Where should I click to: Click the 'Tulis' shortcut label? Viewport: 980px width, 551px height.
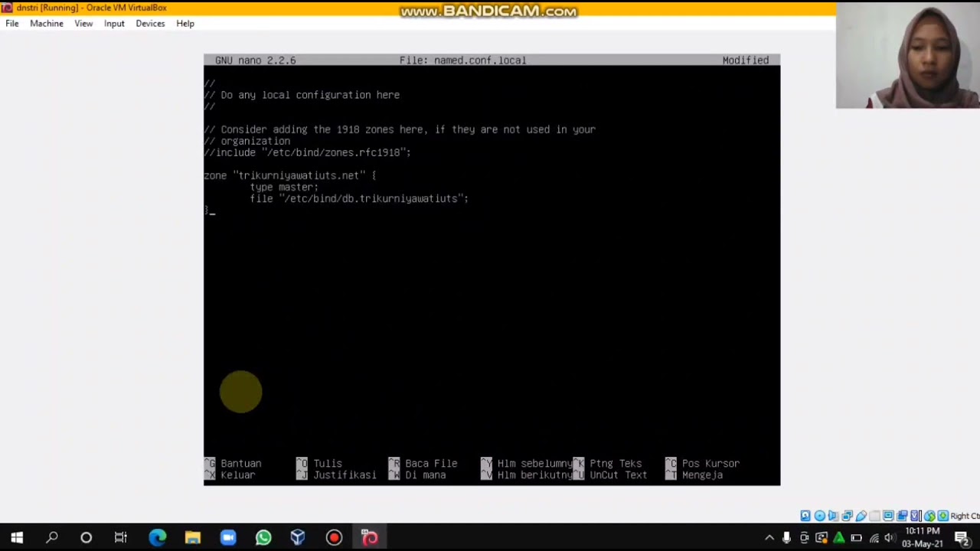pos(327,464)
